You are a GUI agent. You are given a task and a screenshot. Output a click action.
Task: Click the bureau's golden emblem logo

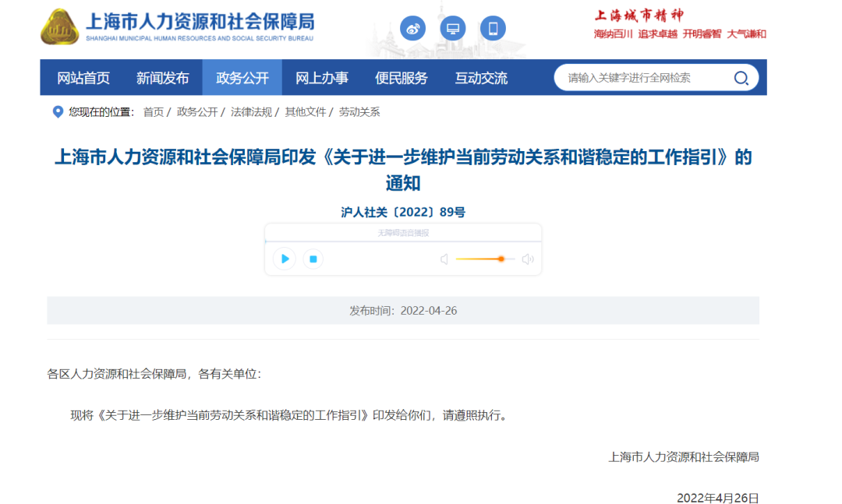[x=58, y=28]
